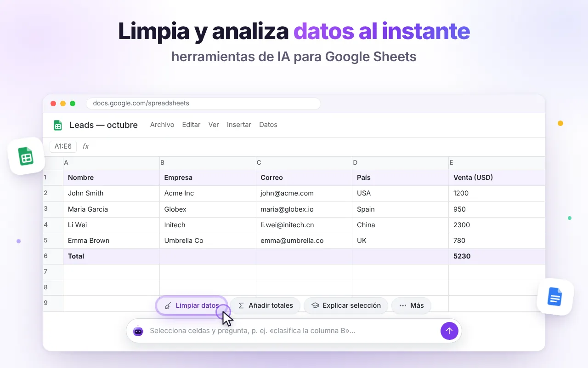Select column C header
This screenshot has width=588, height=368.
click(304, 163)
